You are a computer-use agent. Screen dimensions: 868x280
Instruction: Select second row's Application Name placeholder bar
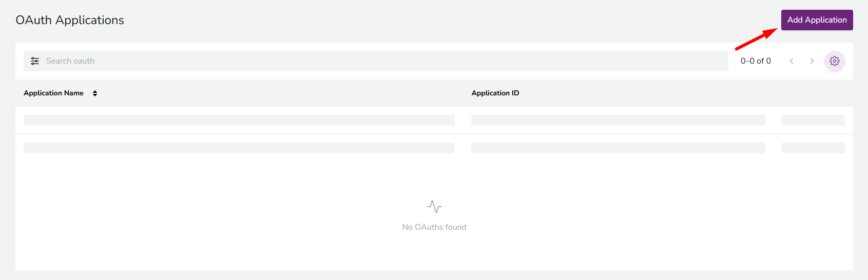pos(239,148)
